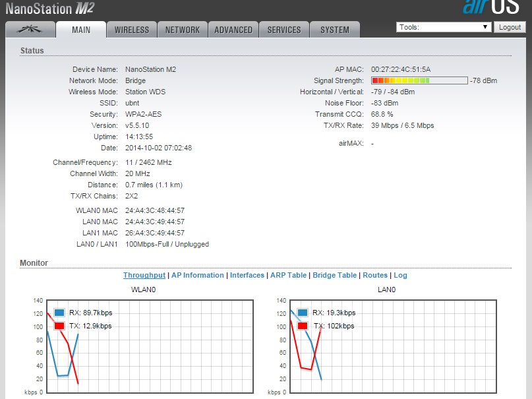Click the Signal Strength bar
The height and width of the screenshot is (399, 532).
(x=419, y=80)
